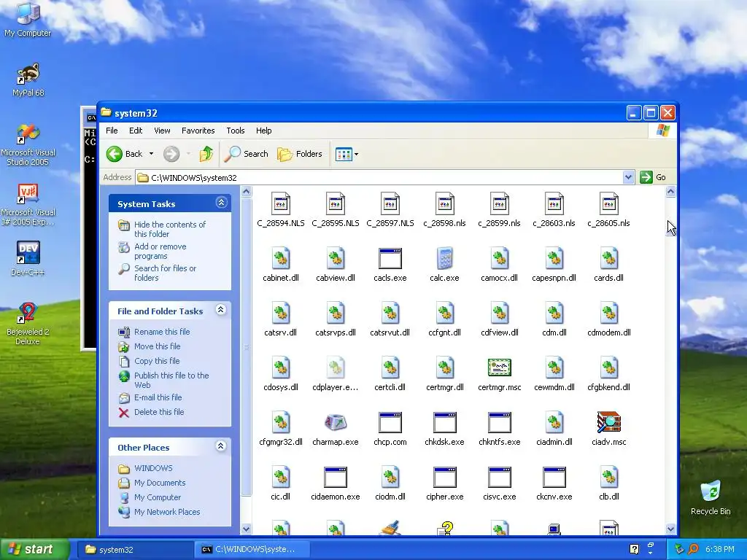Open the Address bar dropdown list
Image resolution: width=747 pixels, height=560 pixels.
[x=628, y=177]
